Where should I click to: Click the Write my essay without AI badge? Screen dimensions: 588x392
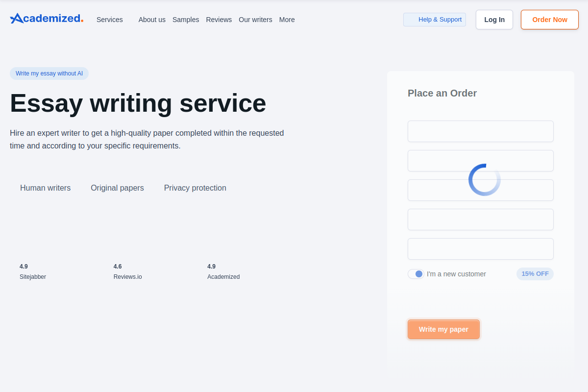click(49, 73)
